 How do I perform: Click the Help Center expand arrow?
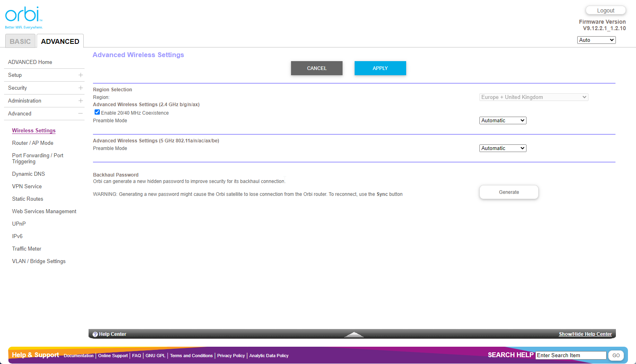pyautogui.click(x=353, y=334)
